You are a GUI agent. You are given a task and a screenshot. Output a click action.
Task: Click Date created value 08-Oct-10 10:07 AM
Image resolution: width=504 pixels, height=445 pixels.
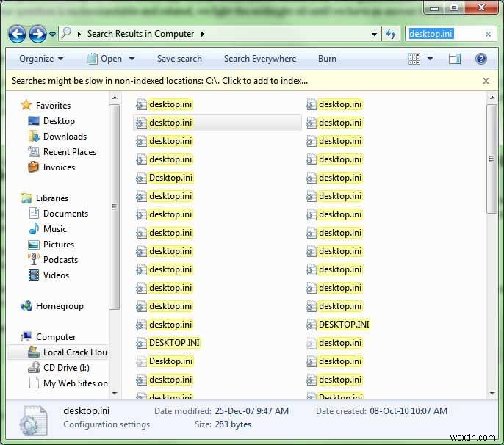tap(408, 411)
